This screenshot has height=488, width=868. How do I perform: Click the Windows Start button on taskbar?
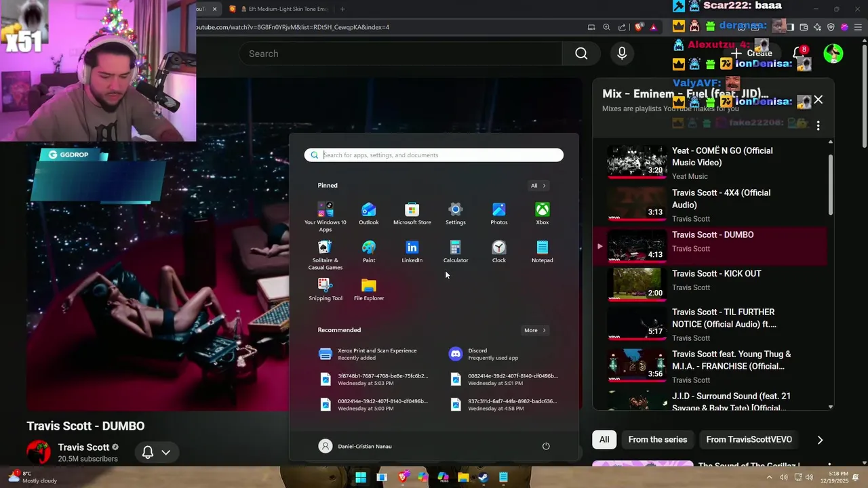click(361, 477)
